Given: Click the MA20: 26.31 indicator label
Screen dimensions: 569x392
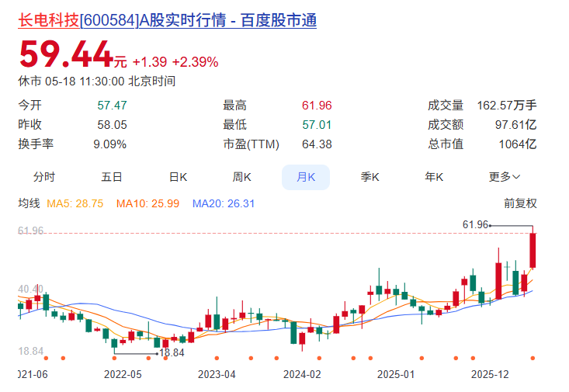Looking at the screenshot, I should 223,203.
